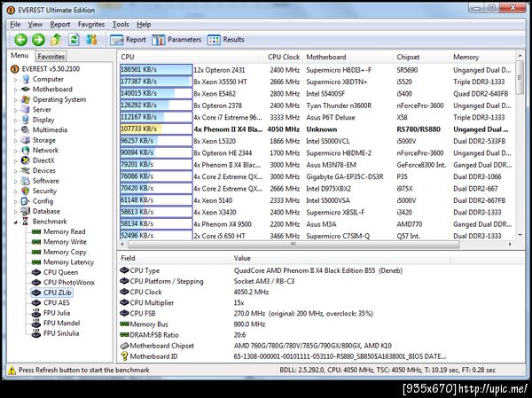532x398 pixels.
Task: Open the Report toolbar button
Action: (x=128, y=40)
